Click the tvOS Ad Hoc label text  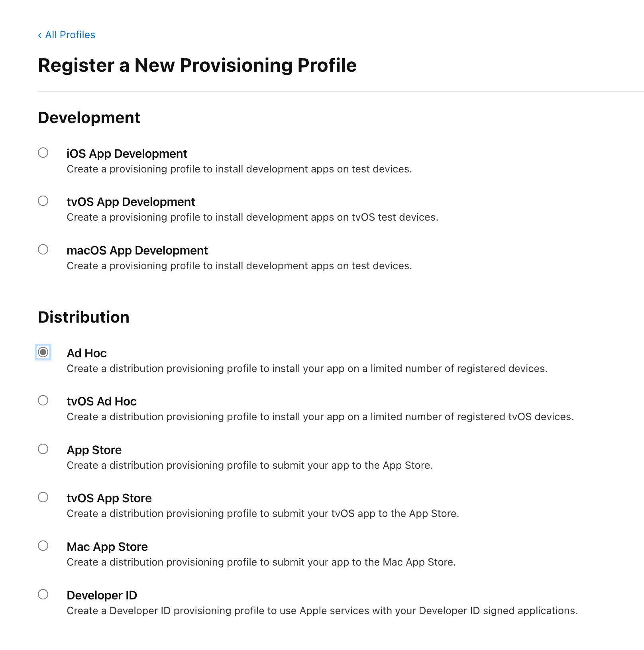[102, 401]
